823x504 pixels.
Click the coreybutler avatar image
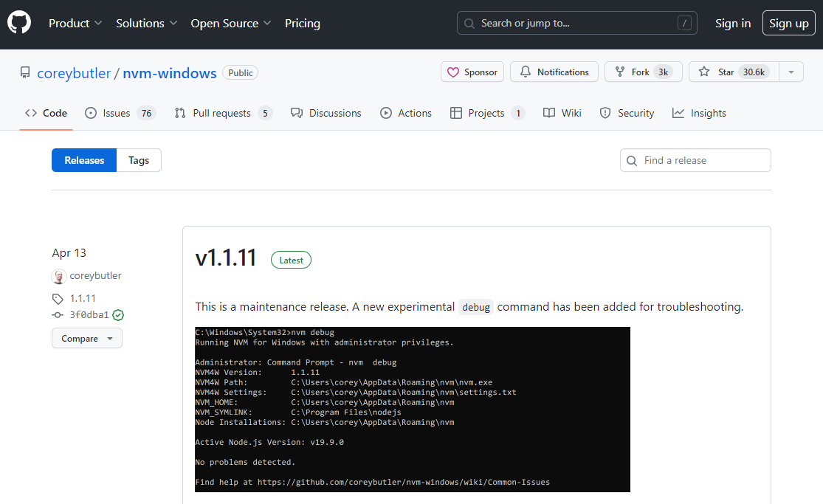click(59, 276)
